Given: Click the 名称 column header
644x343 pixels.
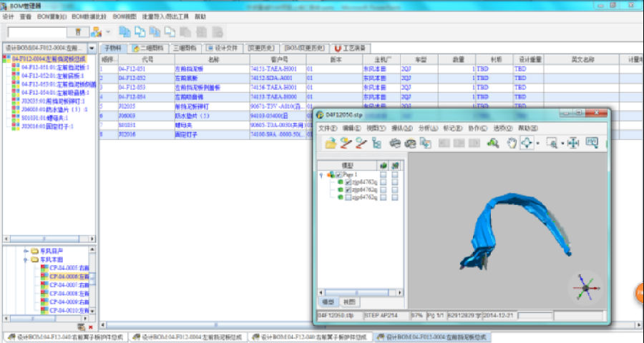Looking at the screenshot, I should tap(213, 59).
